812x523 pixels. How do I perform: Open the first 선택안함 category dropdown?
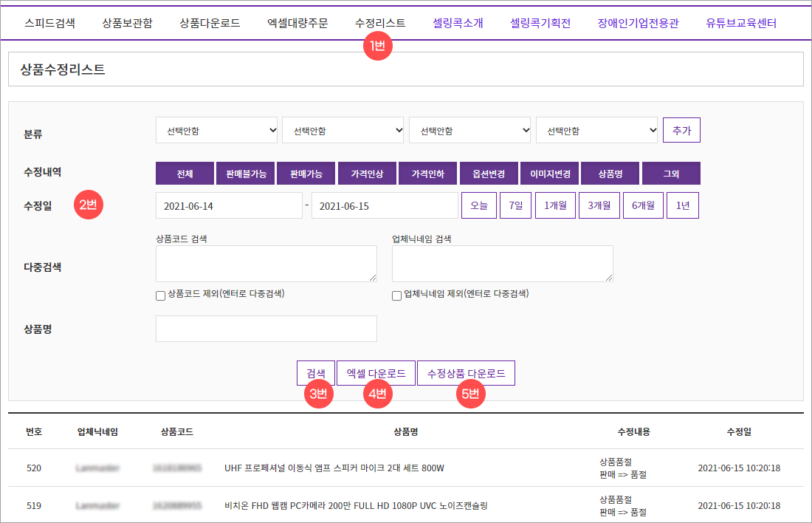click(x=216, y=129)
